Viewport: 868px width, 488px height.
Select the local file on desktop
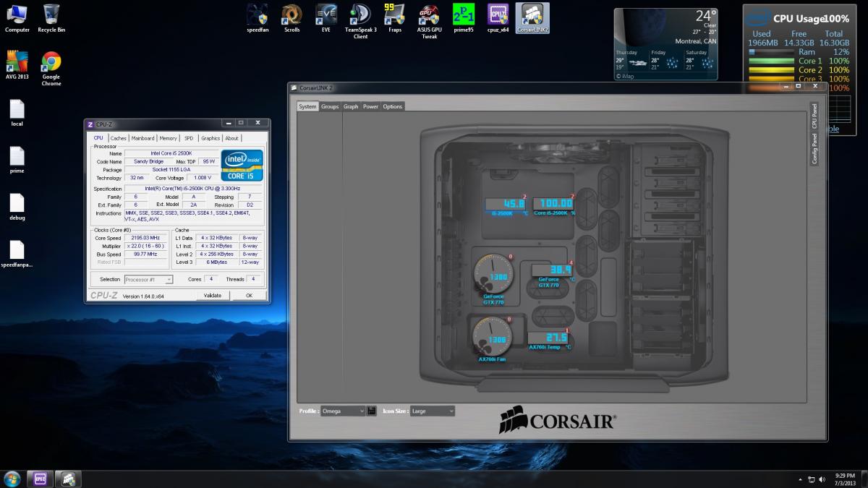(x=17, y=114)
